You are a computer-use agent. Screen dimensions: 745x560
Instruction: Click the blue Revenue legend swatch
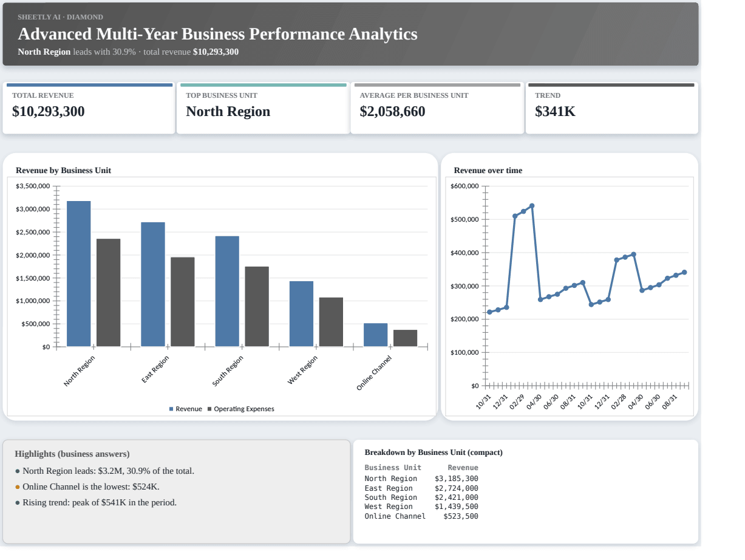(171, 409)
